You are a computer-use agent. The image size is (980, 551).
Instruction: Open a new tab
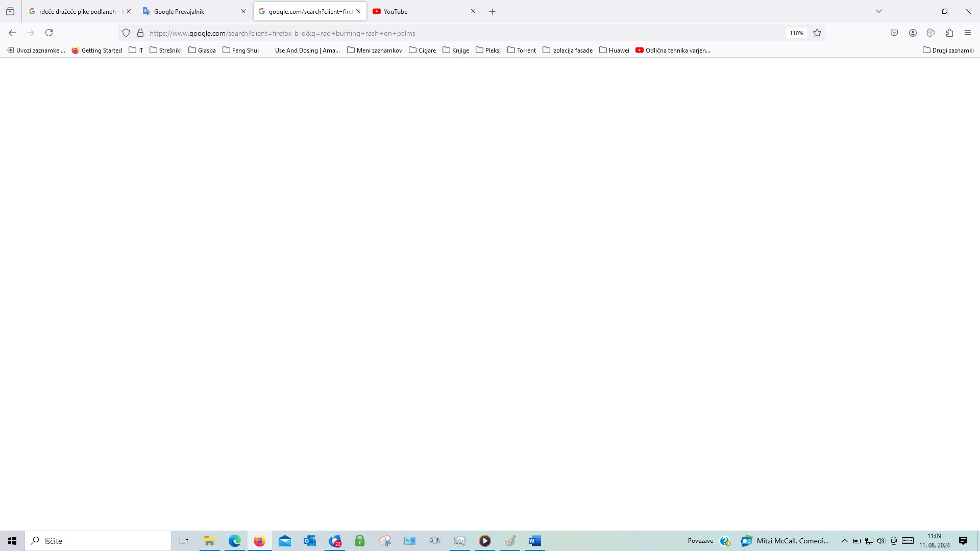(x=493, y=11)
